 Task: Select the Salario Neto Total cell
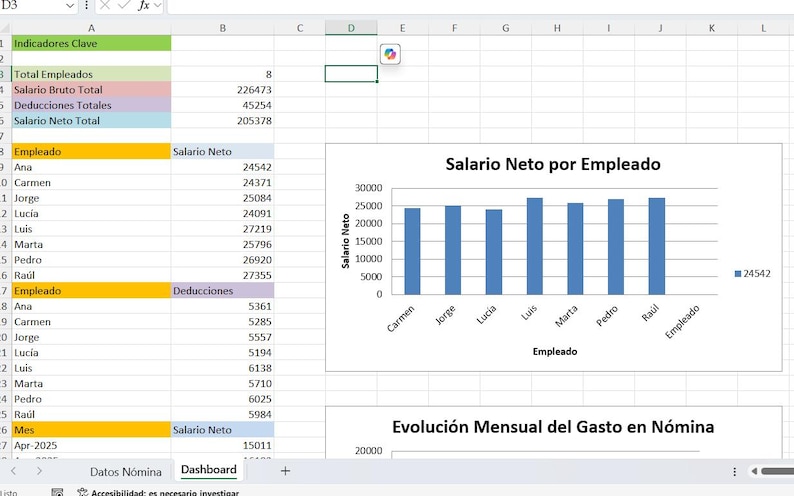(x=91, y=120)
